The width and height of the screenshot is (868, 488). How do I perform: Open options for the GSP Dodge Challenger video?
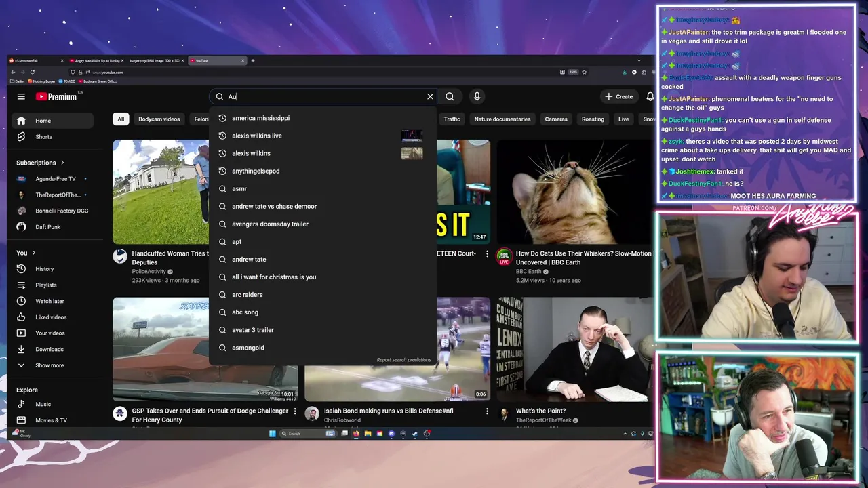coord(294,411)
